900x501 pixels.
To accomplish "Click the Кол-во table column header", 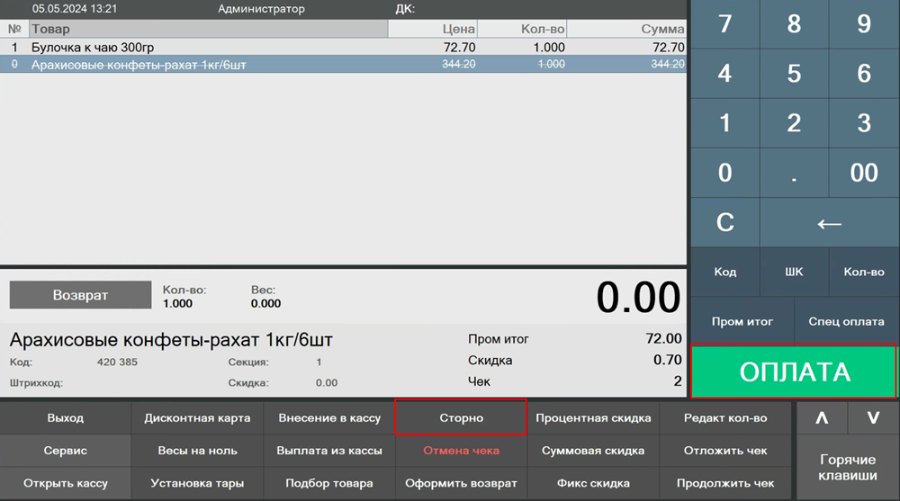I will tap(522, 29).
